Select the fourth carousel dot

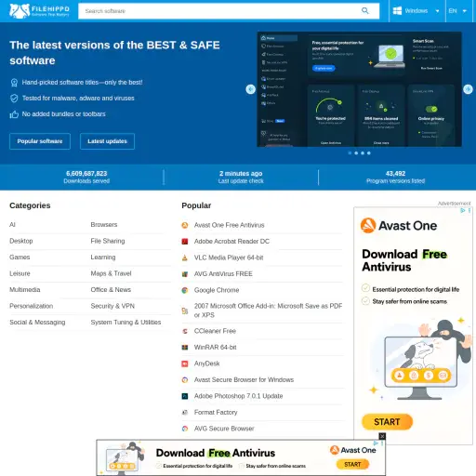point(369,153)
